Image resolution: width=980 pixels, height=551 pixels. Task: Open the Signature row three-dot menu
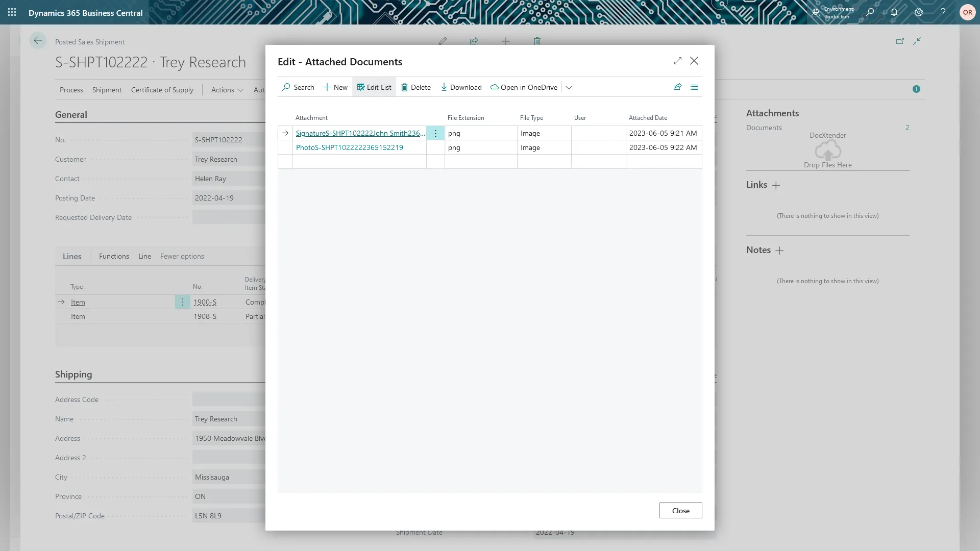pyautogui.click(x=435, y=133)
